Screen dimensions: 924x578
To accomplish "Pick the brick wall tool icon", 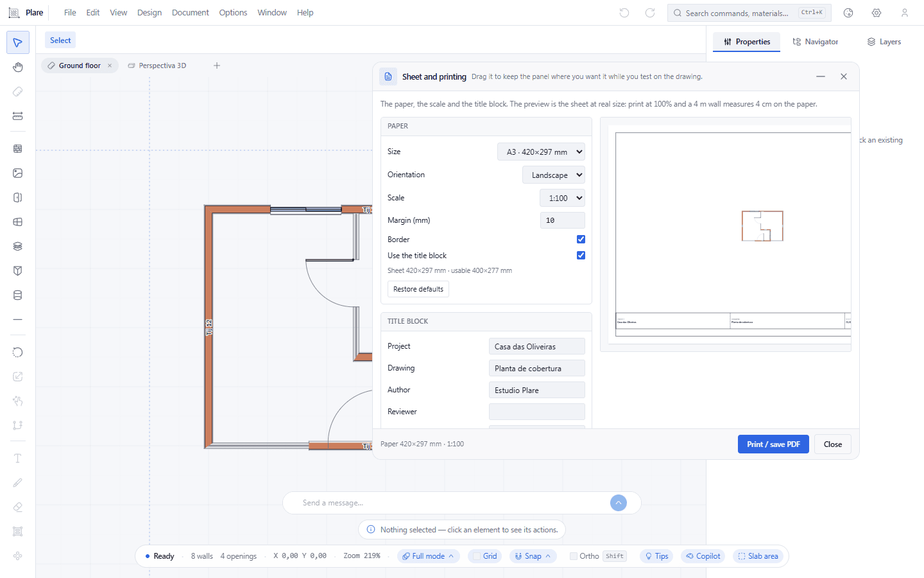I will (x=18, y=148).
